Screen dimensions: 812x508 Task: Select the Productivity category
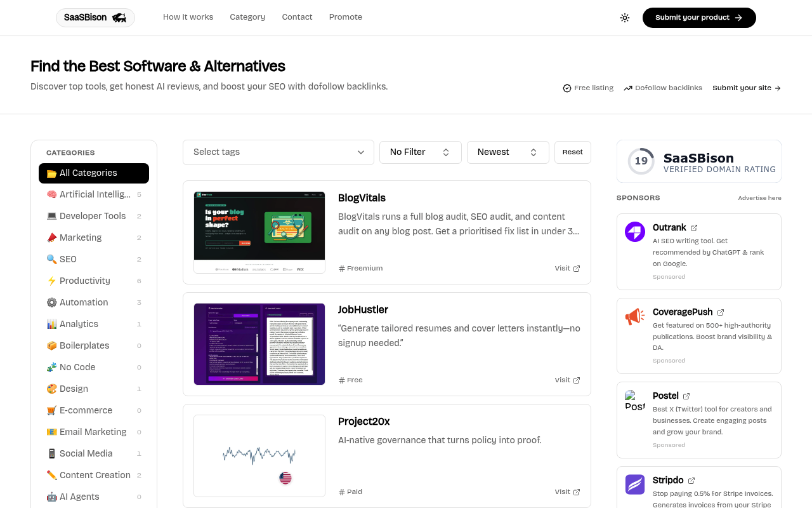tap(94, 281)
